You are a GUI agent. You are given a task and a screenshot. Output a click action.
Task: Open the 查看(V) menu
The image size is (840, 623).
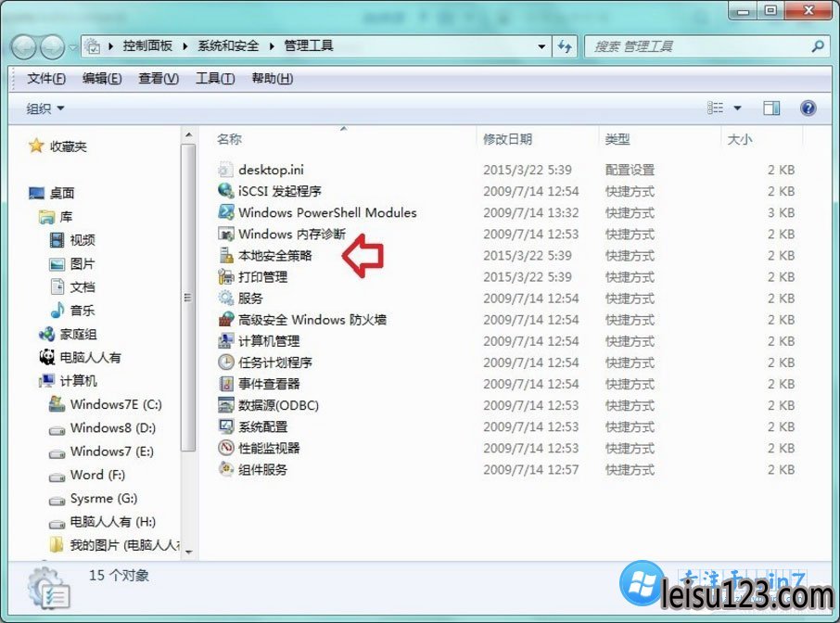pyautogui.click(x=159, y=79)
